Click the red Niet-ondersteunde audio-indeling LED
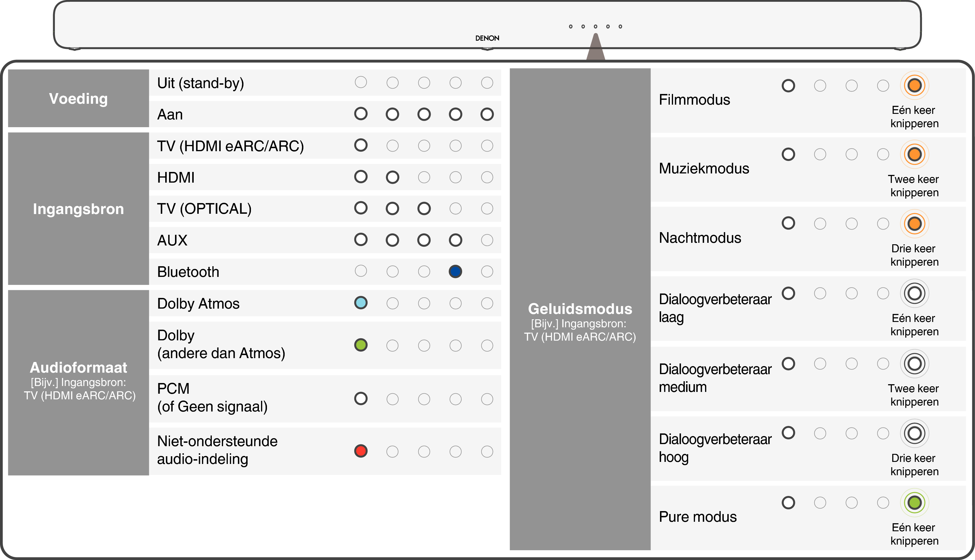 (360, 451)
